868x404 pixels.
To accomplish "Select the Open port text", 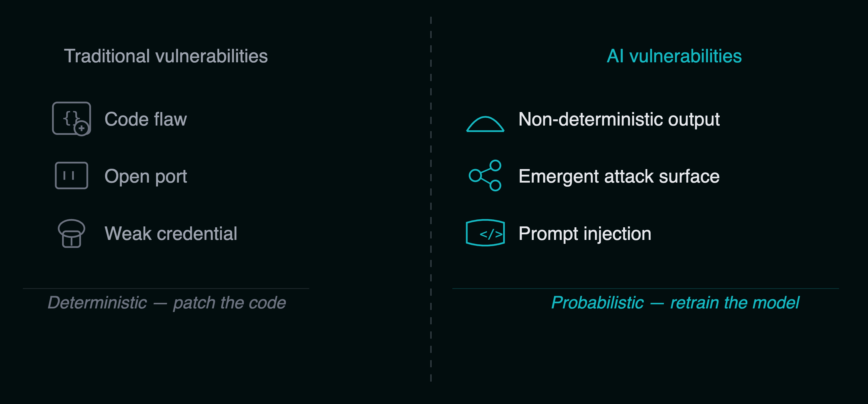I will [146, 176].
